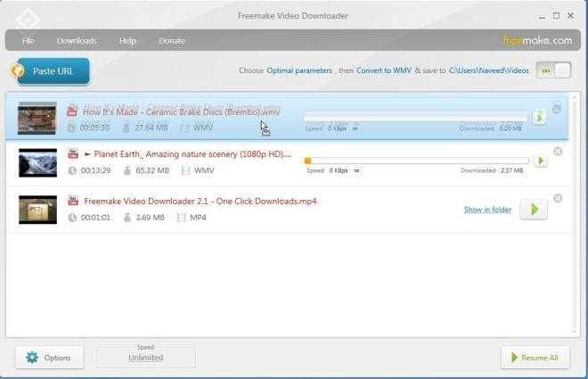Click the clock icon beside 00:13:29
588x379 pixels.
[x=72, y=170]
